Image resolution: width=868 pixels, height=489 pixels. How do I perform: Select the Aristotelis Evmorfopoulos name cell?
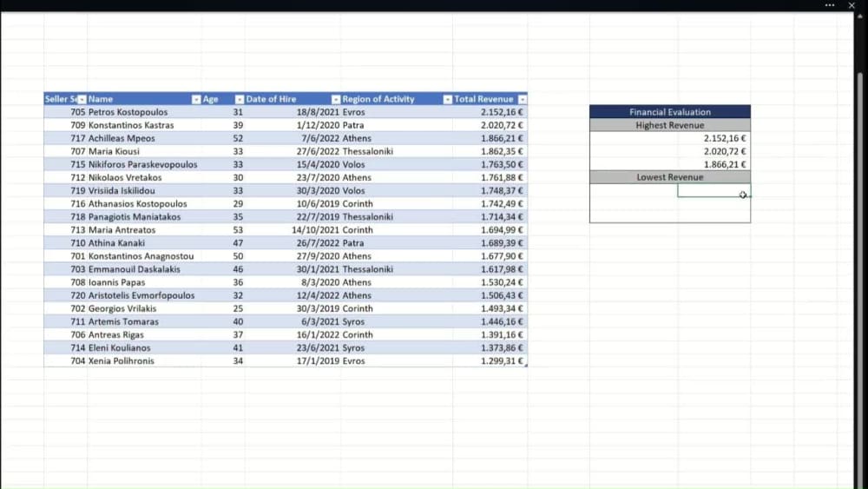144,295
